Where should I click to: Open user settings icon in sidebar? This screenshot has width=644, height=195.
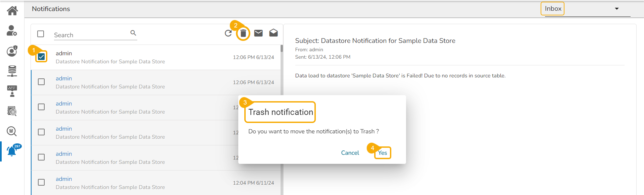pos(12,30)
